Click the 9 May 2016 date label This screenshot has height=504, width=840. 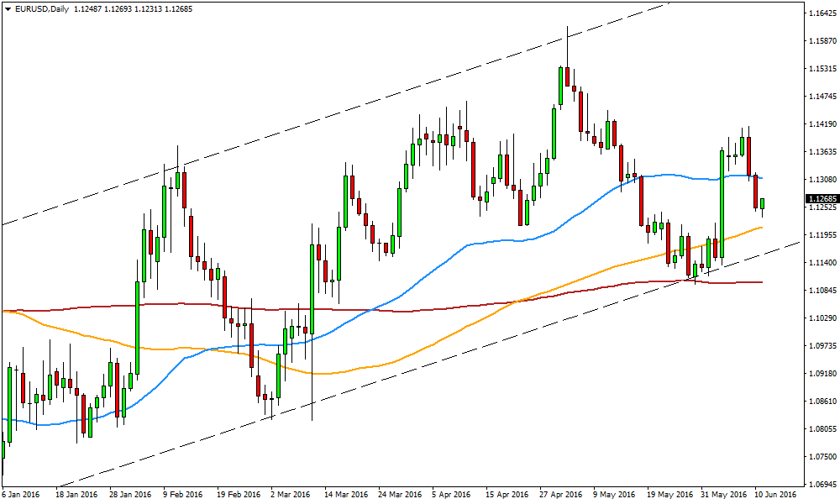(x=613, y=495)
